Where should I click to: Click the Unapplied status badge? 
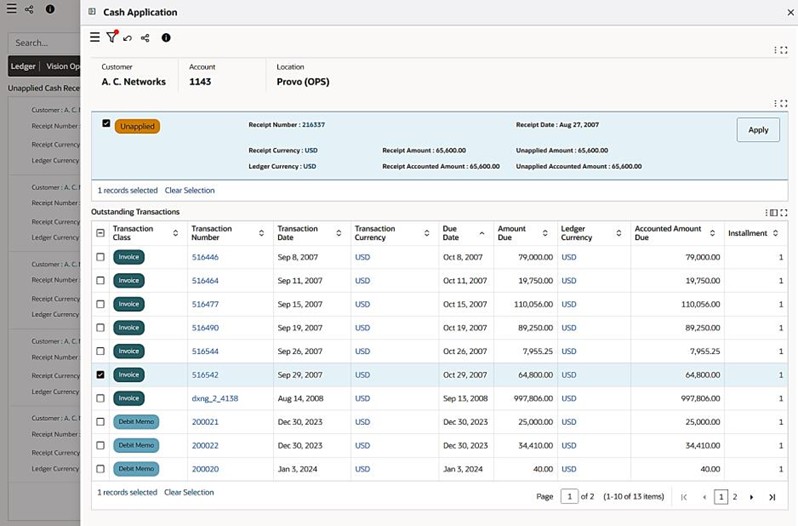pos(137,126)
